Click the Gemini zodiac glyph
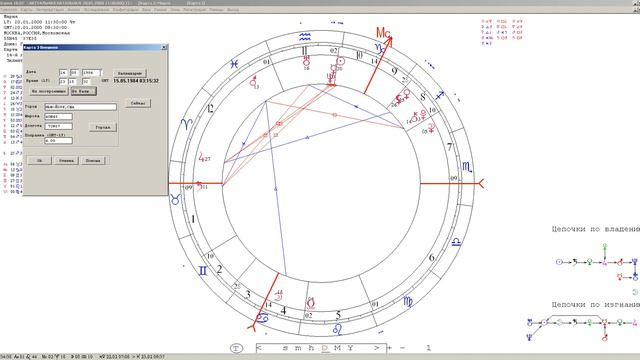The width and height of the screenshot is (640, 360). tap(203, 271)
